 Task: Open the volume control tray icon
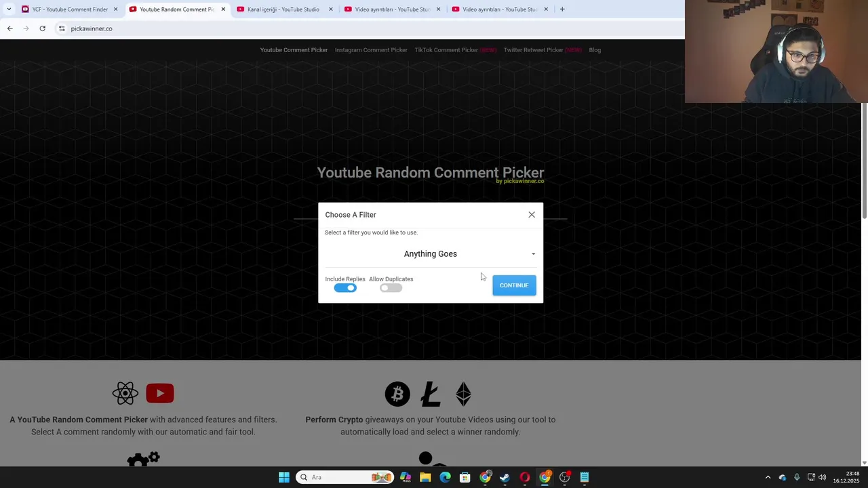click(x=823, y=477)
